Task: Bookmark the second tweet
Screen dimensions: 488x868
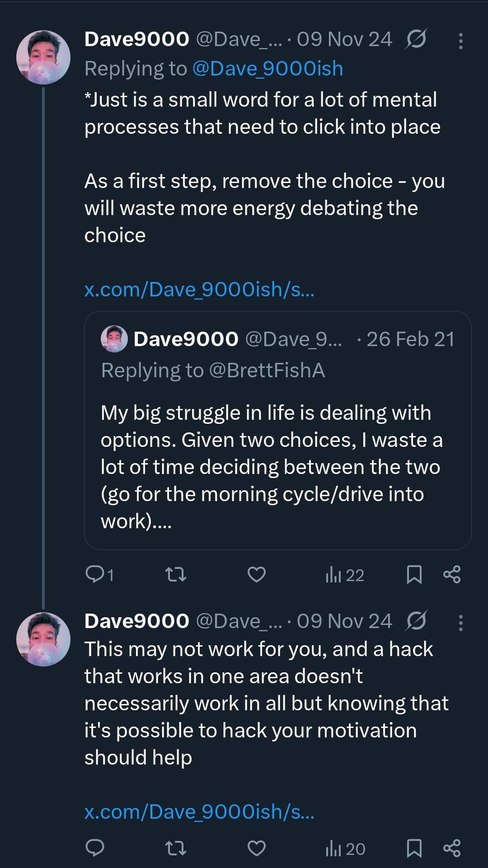Action: tap(414, 848)
